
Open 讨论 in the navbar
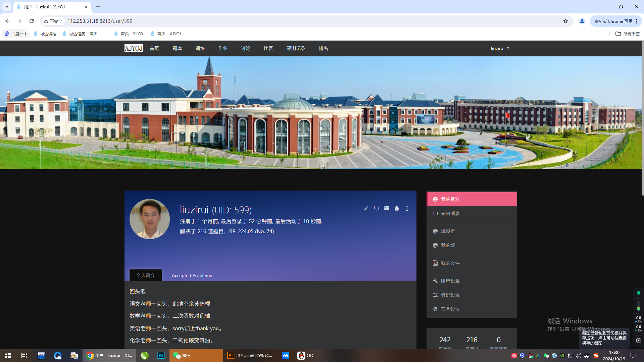(246, 48)
